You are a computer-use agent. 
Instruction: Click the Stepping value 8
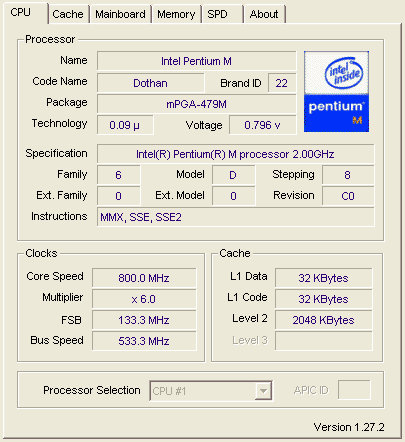tap(348, 175)
